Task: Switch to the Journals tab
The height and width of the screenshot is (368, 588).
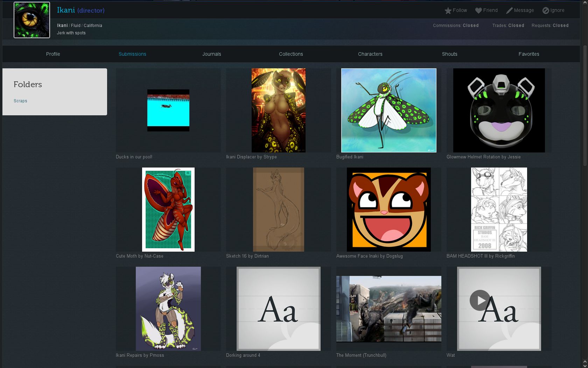Action: 211,54
